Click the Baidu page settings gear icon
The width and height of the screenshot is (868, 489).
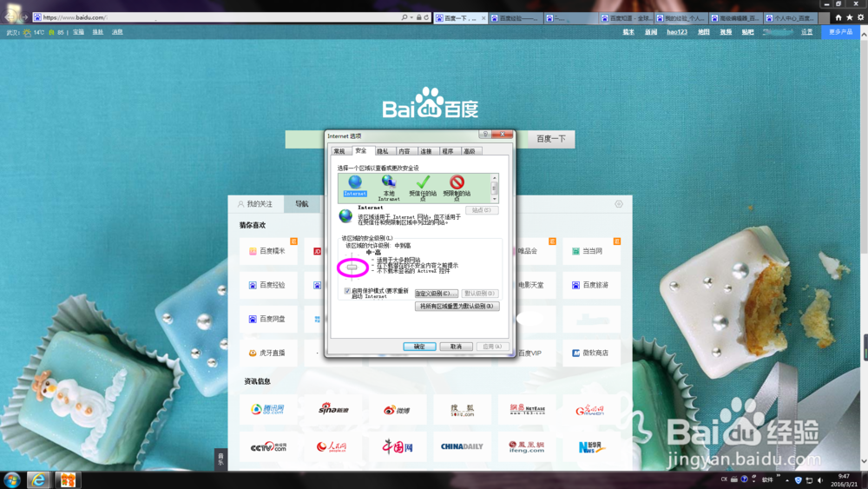click(619, 204)
